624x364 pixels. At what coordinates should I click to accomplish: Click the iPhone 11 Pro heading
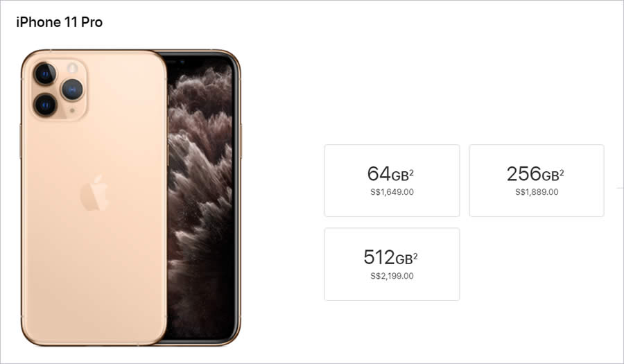tap(60, 22)
